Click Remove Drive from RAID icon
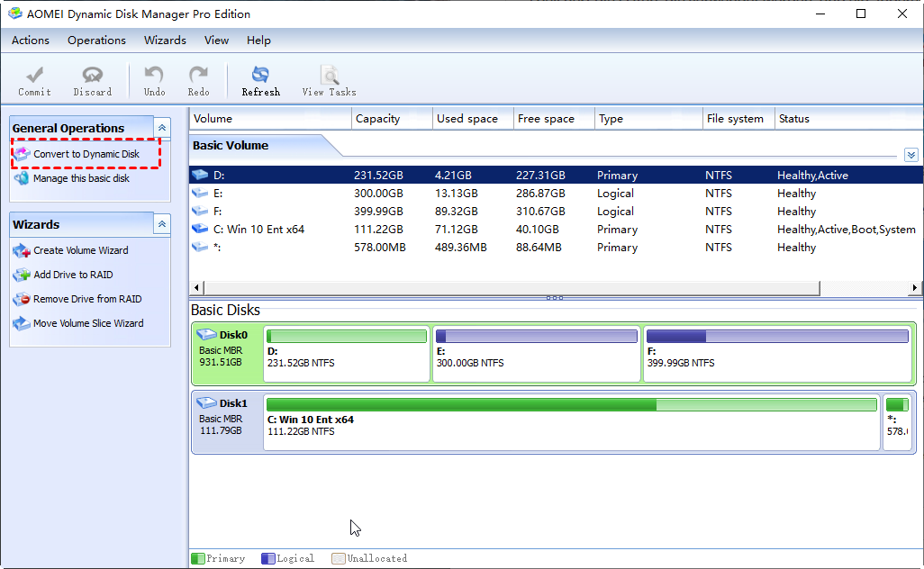Image resolution: width=924 pixels, height=569 pixels. pos(22,299)
